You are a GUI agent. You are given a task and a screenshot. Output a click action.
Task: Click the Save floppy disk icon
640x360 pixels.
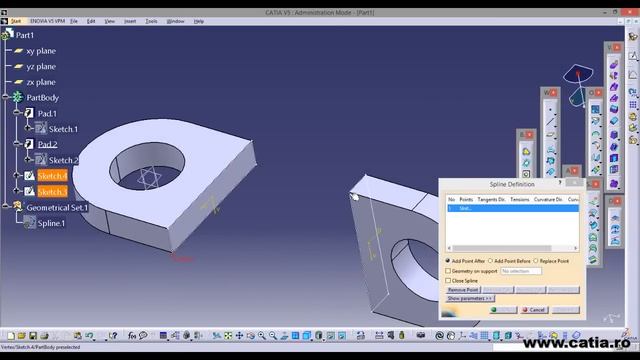pos(33,336)
